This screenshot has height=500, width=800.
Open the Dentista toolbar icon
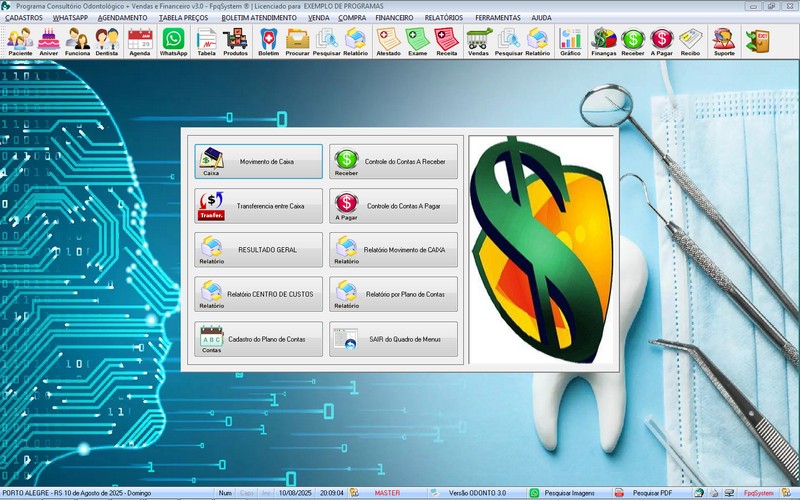click(107, 41)
